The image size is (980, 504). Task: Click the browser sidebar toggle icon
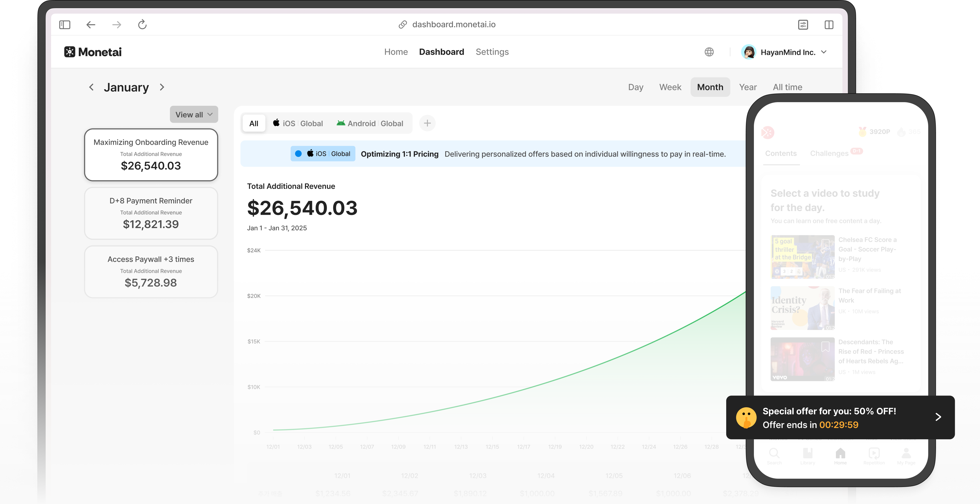tap(65, 25)
